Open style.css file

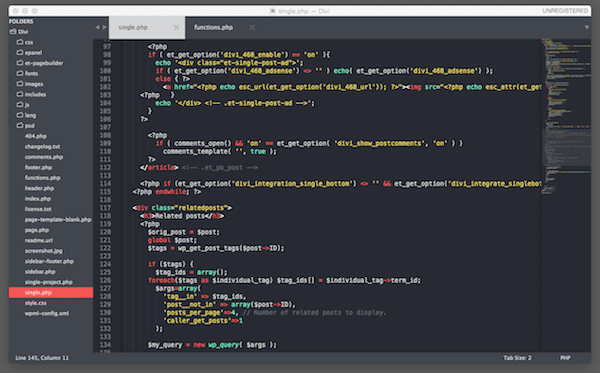[36, 303]
